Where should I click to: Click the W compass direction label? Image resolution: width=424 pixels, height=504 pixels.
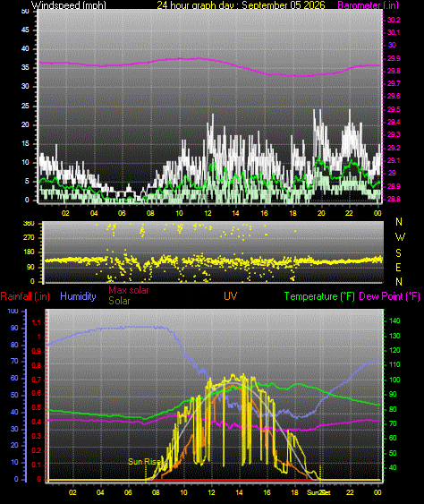[400, 237]
